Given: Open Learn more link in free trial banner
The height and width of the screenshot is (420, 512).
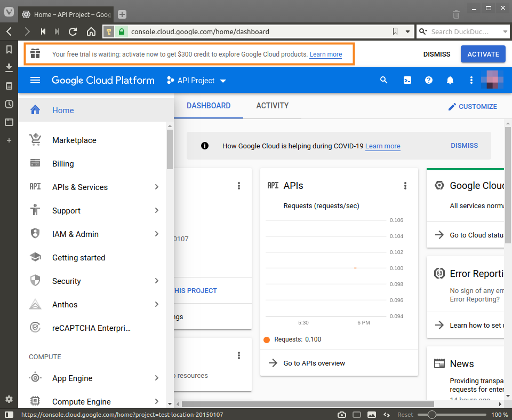Looking at the screenshot, I should (325, 54).
